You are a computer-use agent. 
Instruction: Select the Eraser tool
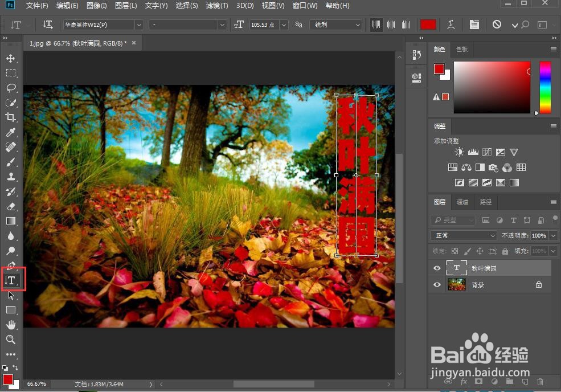point(10,207)
